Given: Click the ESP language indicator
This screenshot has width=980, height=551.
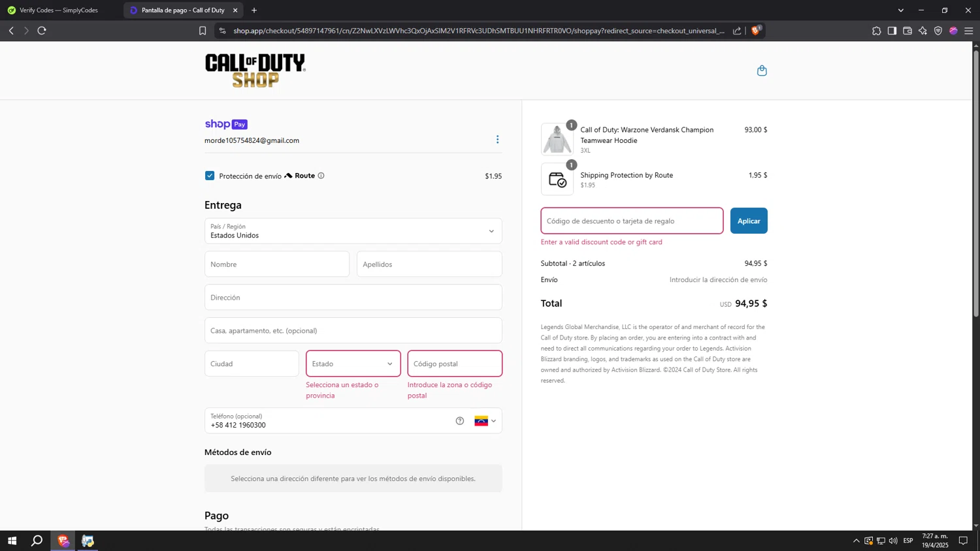Looking at the screenshot, I should pos(908,541).
